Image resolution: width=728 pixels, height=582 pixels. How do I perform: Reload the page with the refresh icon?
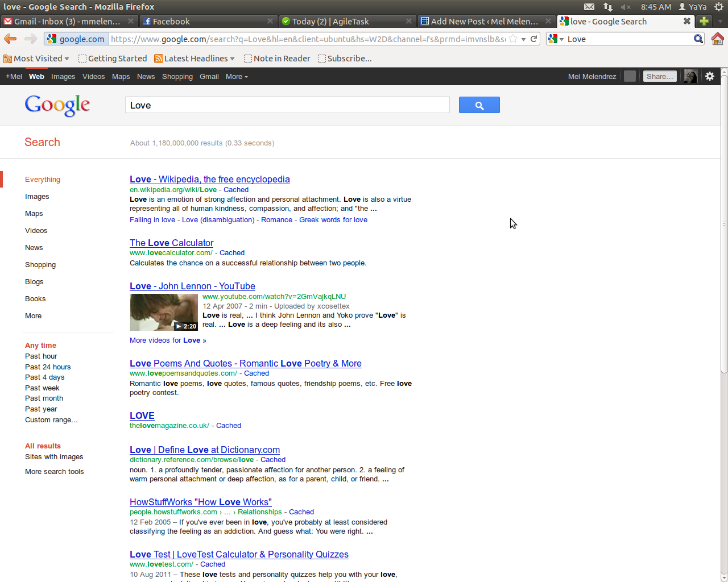pyautogui.click(x=533, y=39)
